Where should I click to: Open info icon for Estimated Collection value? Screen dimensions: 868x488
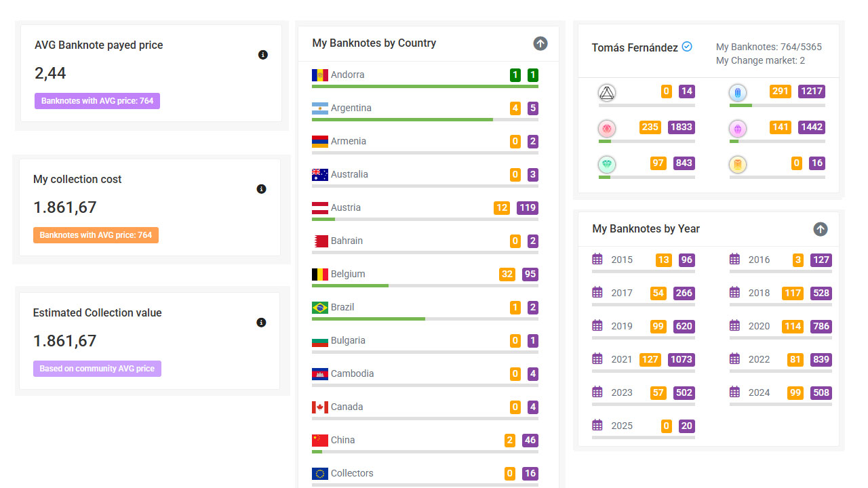point(261,323)
